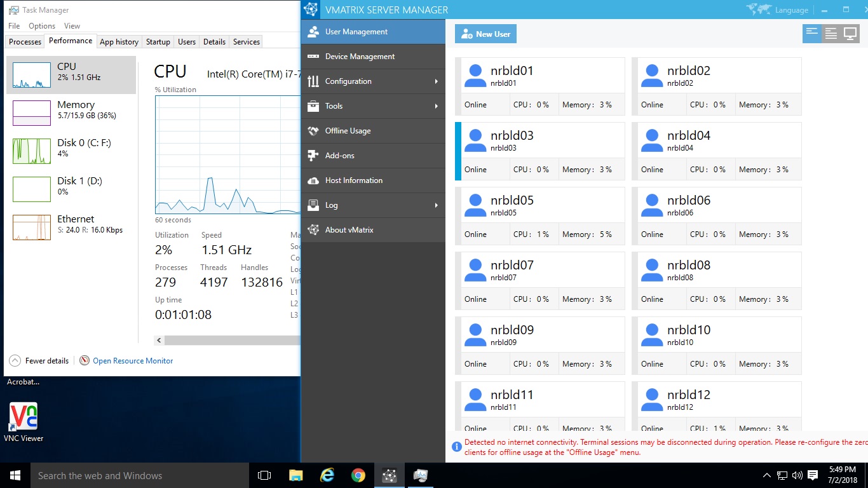Expand the Tools submenu arrow

pyautogui.click(x=437, y=106)
